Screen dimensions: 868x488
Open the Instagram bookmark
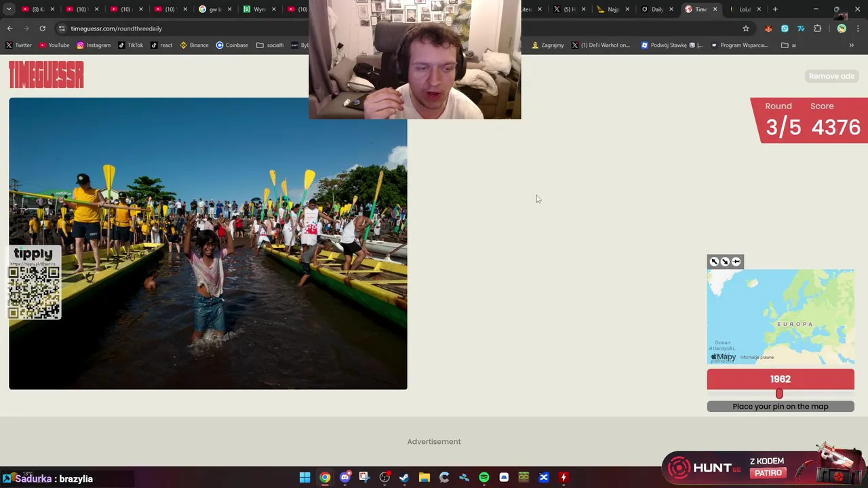coord(94,45)
